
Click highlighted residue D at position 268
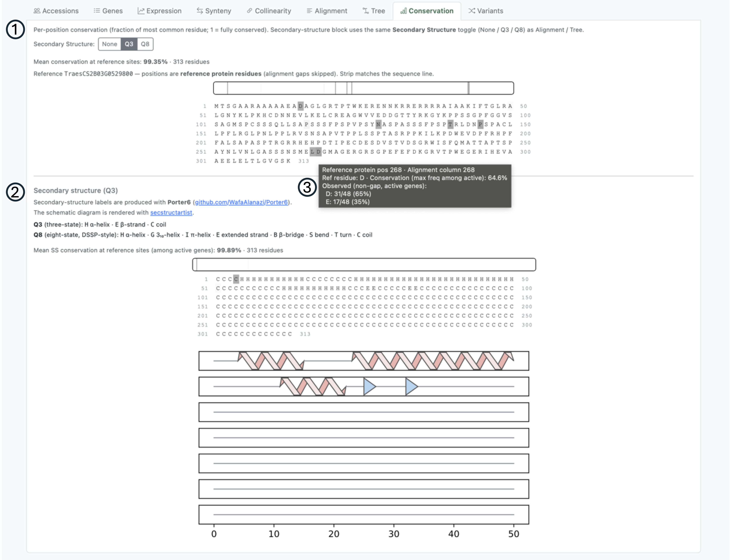point(318,152)
